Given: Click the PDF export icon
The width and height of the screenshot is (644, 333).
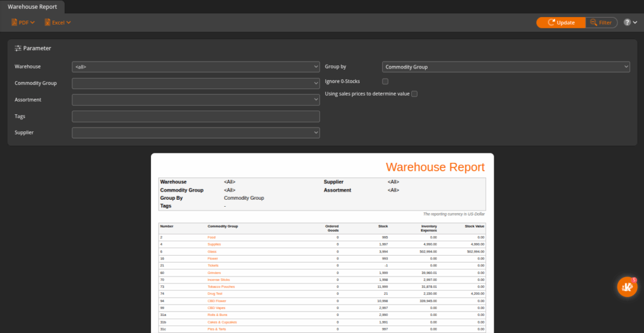Looking at the screenshot, I should point(14,23).
